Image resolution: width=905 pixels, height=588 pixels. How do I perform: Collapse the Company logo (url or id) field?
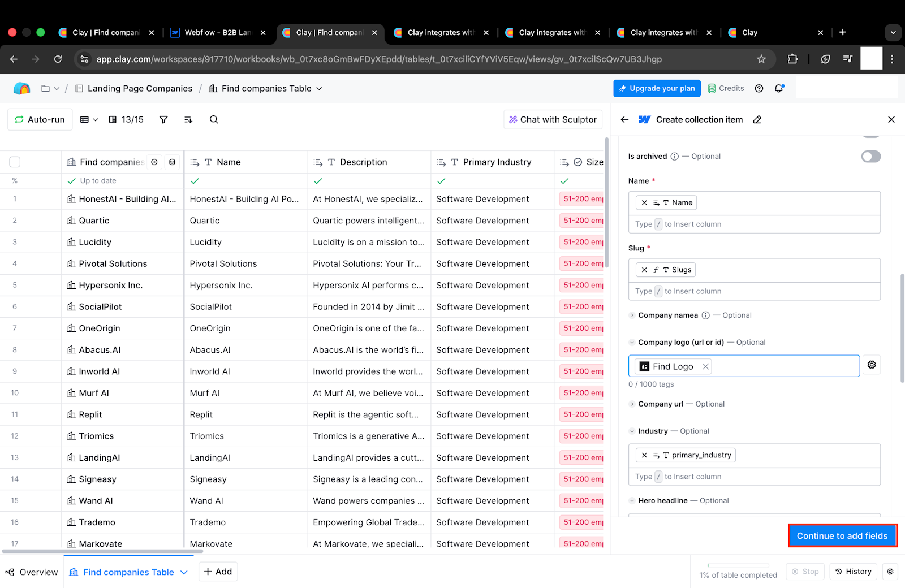pyautogui.click(x=632, y=343)
